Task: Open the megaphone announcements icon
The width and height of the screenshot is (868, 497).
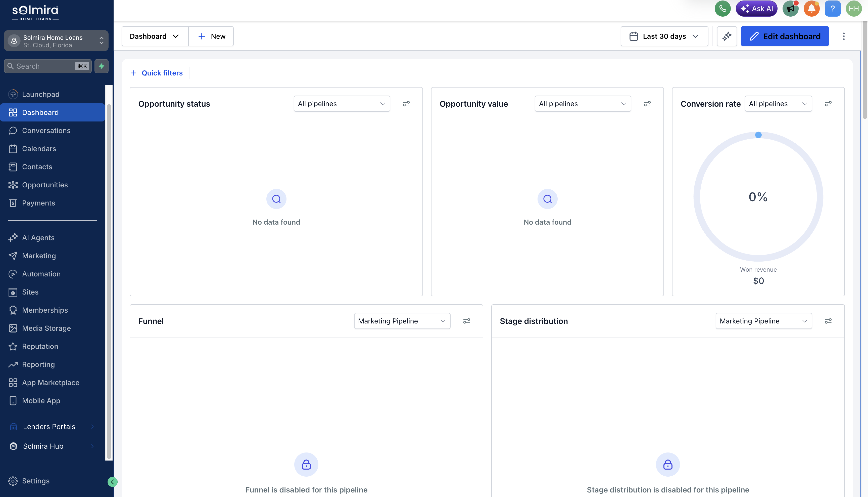Action: pyautogui.click(x=790, y=9)
